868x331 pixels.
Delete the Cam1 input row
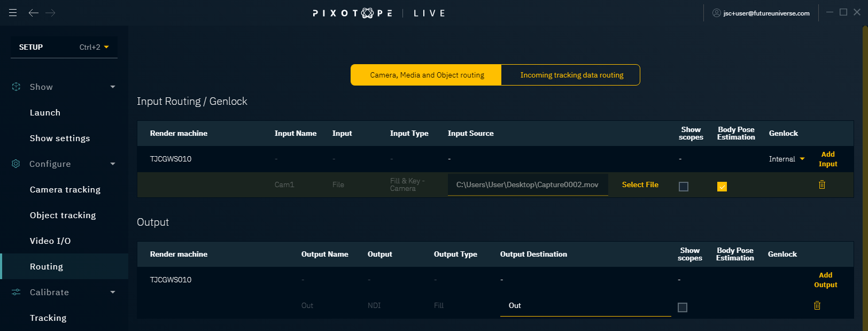point(822,185)
